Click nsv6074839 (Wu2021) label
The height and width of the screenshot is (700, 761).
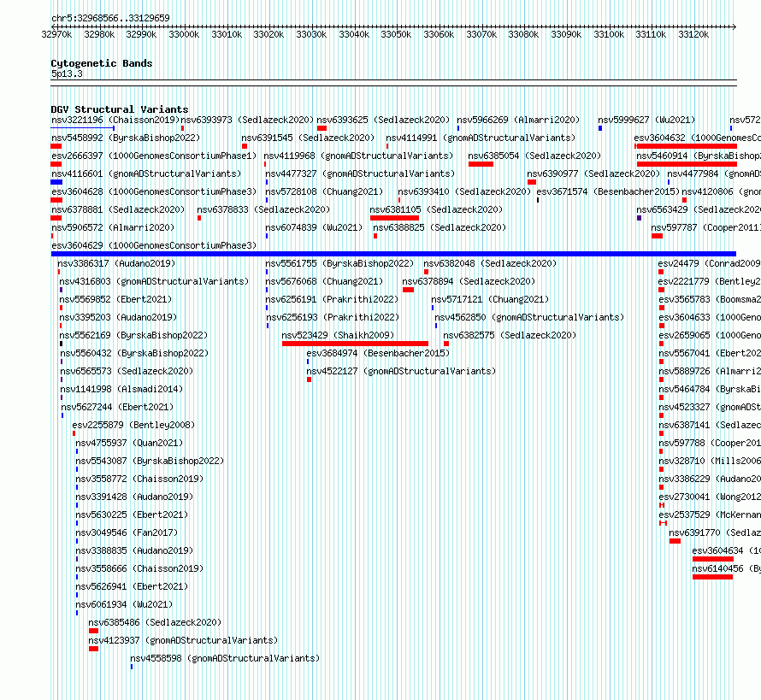click(x=314, y=227)
